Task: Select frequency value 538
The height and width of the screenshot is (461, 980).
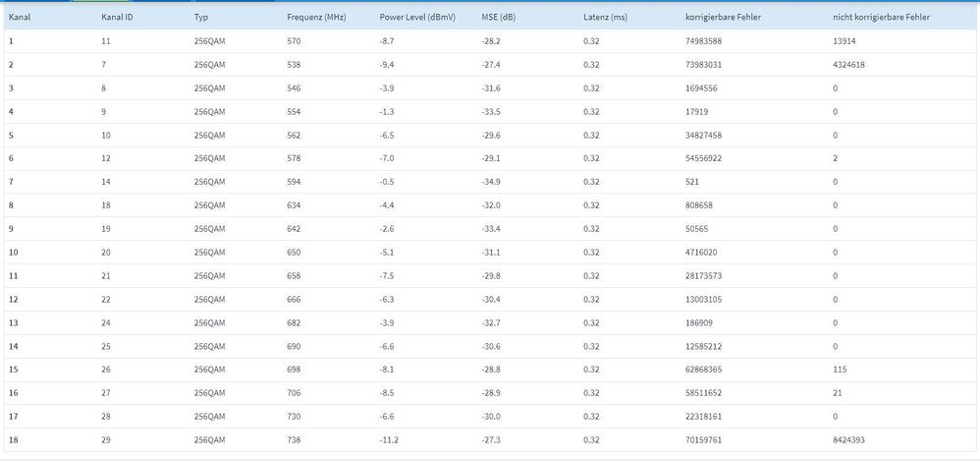Action: point(294,65)
